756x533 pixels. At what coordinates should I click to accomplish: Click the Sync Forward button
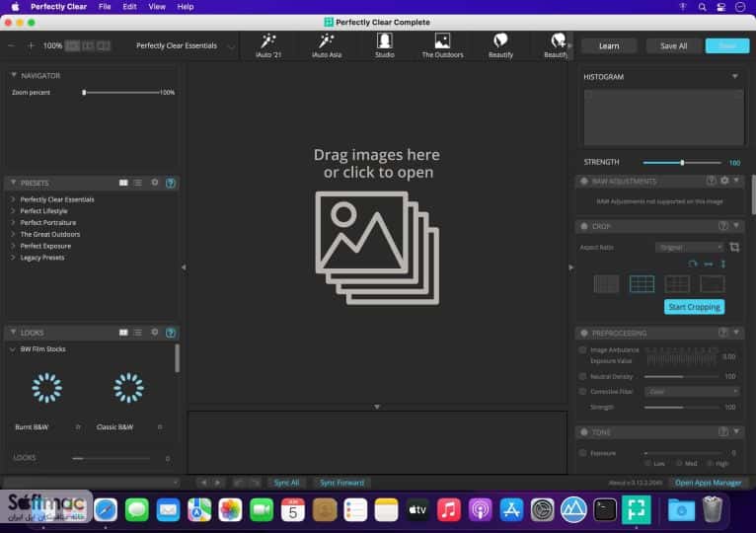[341, 483]
